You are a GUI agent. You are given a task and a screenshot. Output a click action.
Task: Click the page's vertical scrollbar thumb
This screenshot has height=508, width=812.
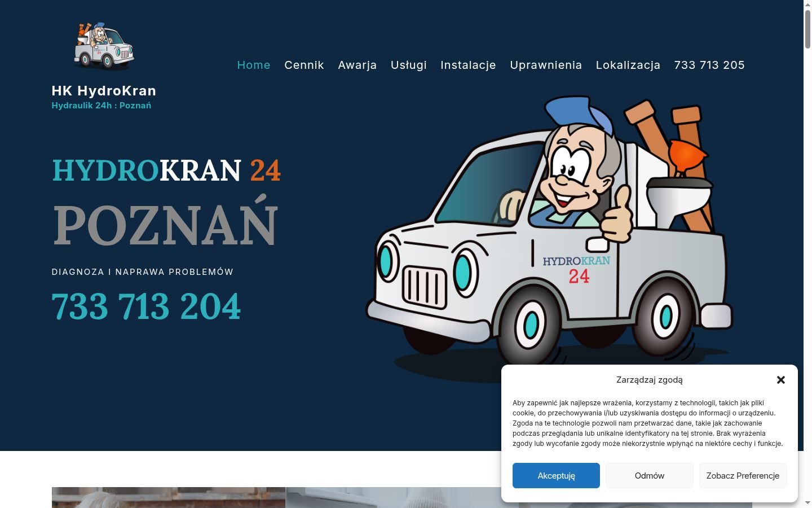tap(807, 29)
